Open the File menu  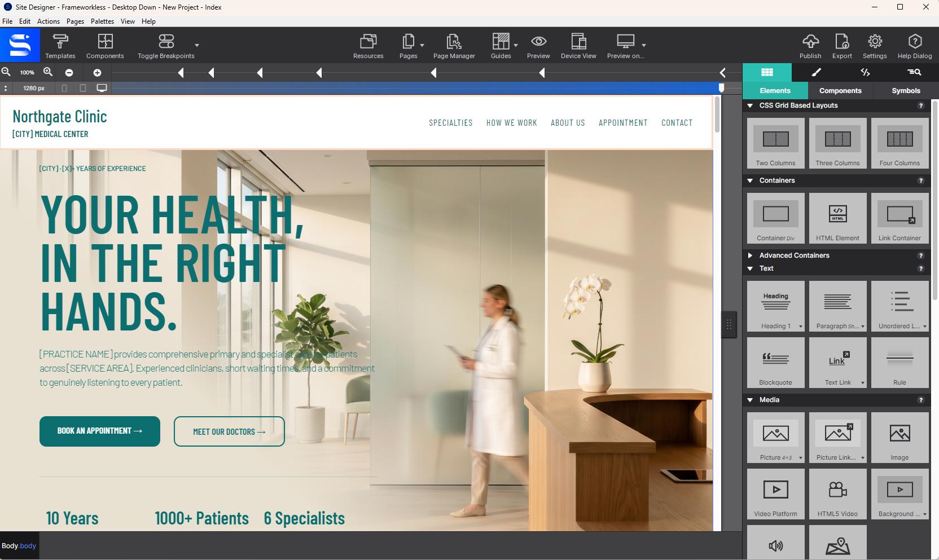click(x=7, y=21)
